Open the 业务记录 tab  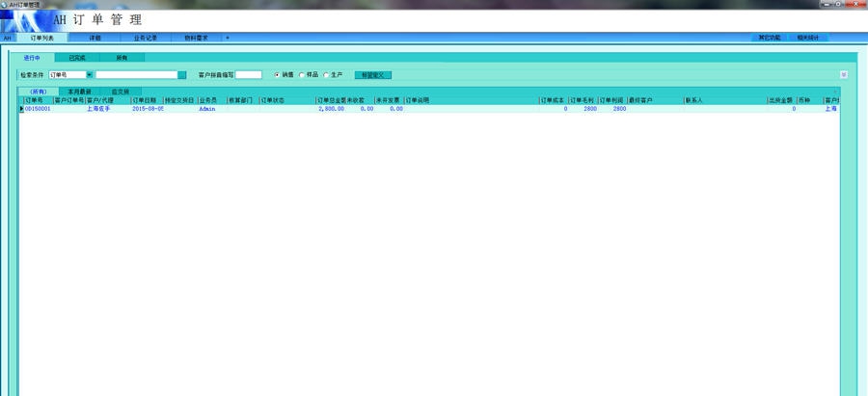146,39
